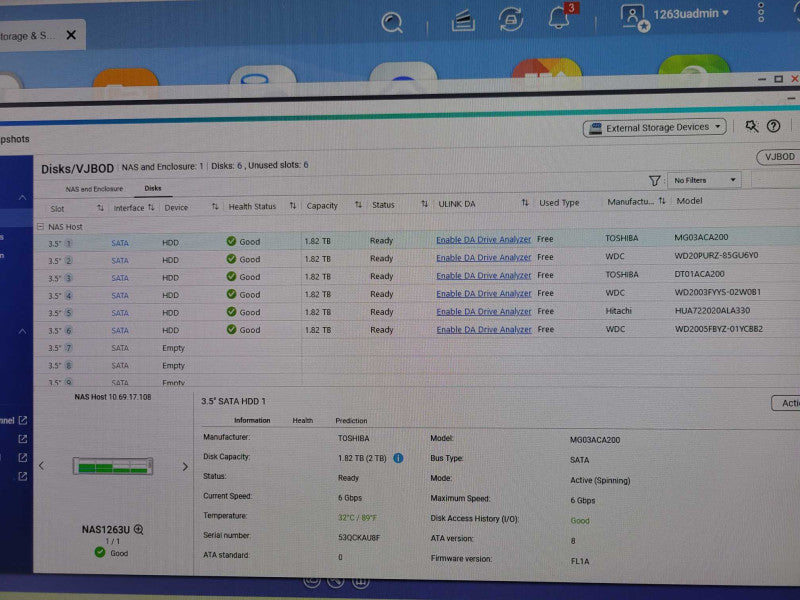Open the third sidebar external link icon
The image size is (800, 600).
(23, 458)
